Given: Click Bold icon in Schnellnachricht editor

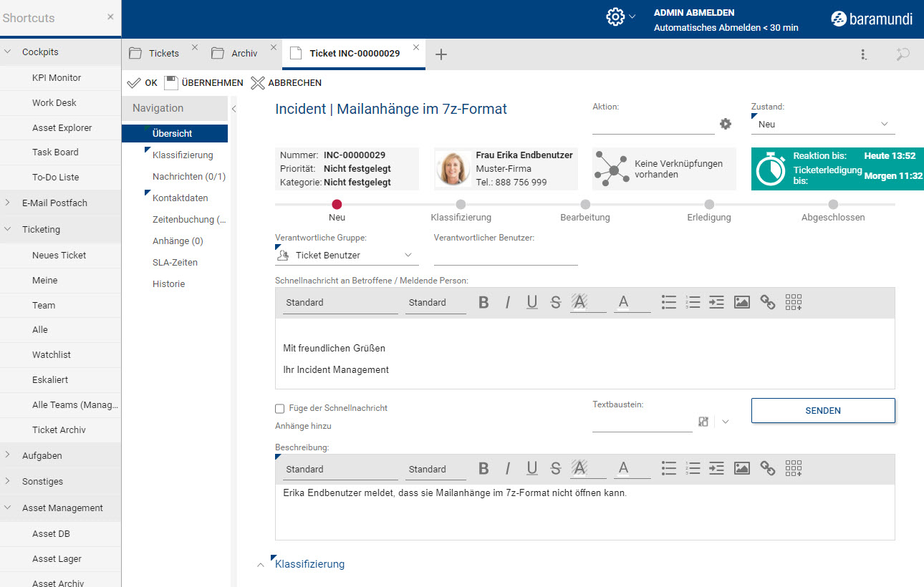Looking at the screenshot, I should coord(483,303).
